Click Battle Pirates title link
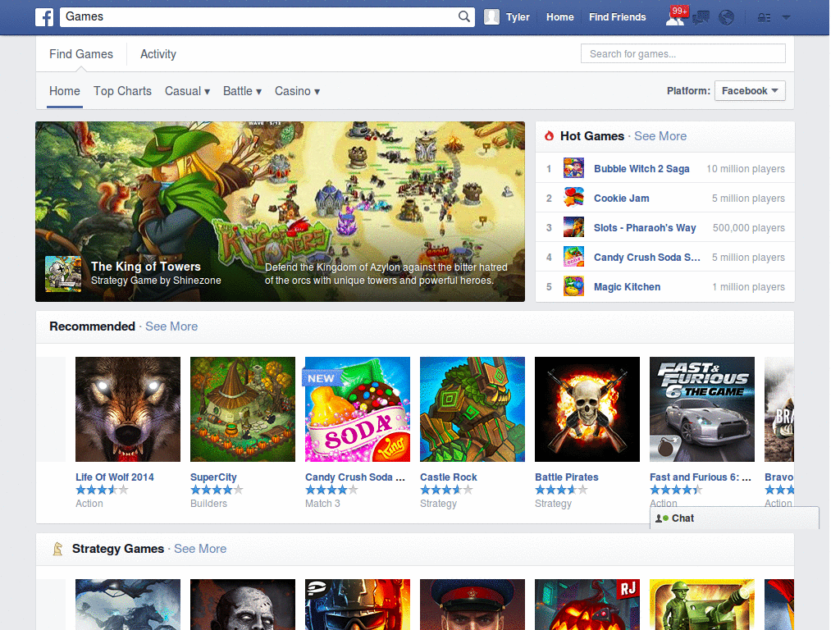Viewport: 840px width, 630px height. (x=566, y=477)
